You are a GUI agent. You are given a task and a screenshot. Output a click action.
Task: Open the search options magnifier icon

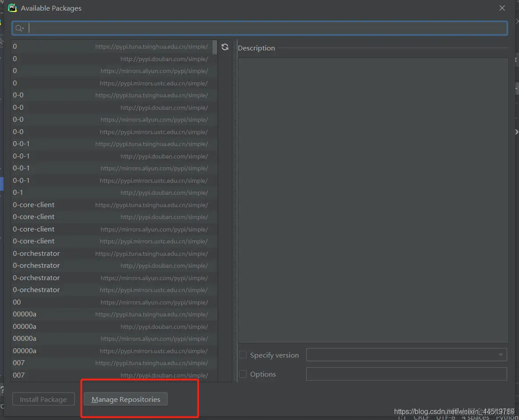(x=19, y=28)
